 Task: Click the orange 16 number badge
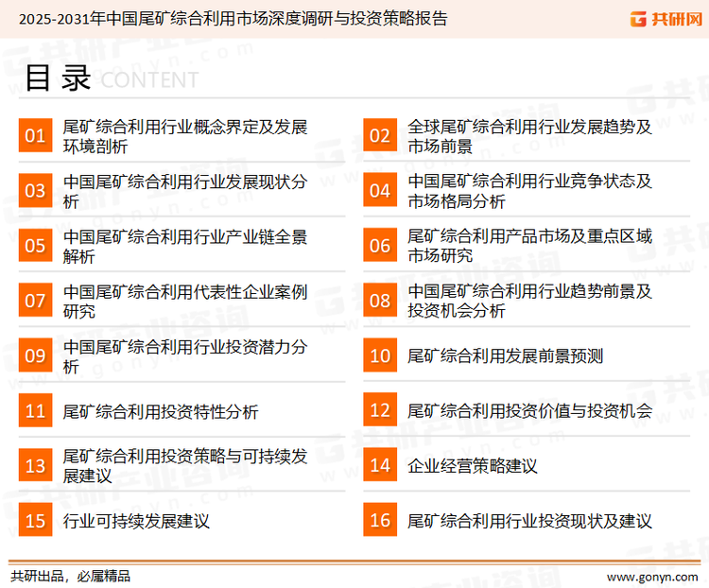pos(380,520)
